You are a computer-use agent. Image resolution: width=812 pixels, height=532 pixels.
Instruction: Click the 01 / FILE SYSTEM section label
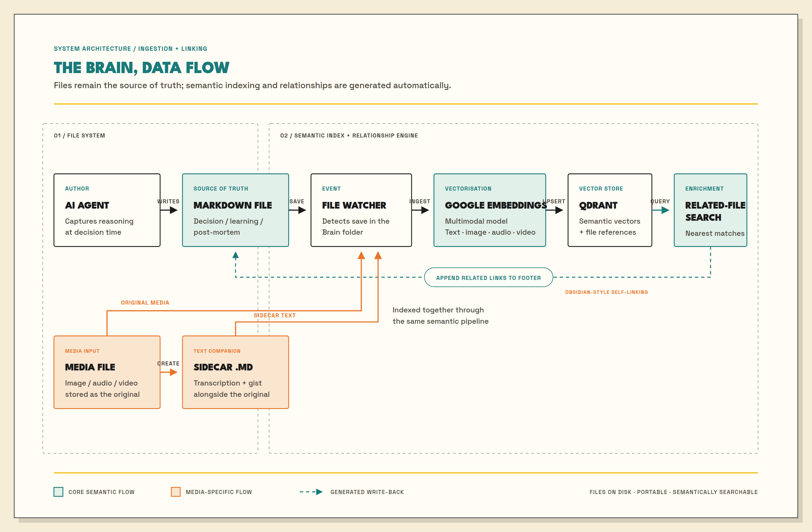click(x=79, y=135)
